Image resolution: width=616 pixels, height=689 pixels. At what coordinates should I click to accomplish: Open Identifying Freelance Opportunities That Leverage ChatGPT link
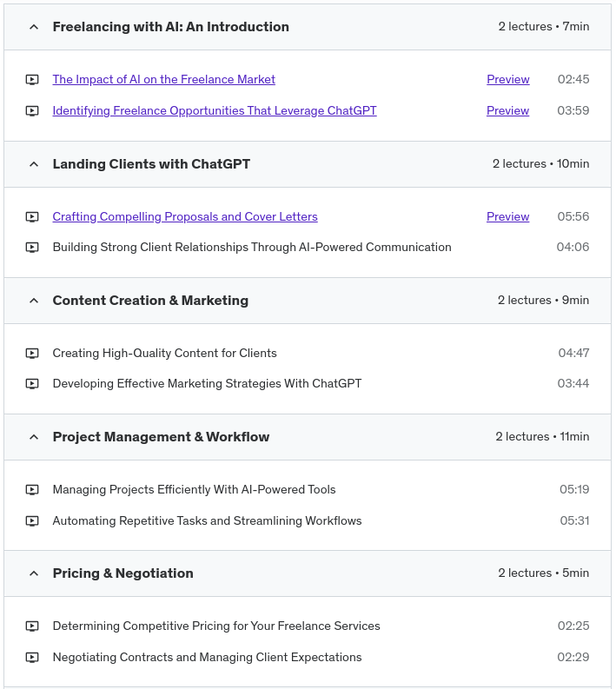point(215,111)
